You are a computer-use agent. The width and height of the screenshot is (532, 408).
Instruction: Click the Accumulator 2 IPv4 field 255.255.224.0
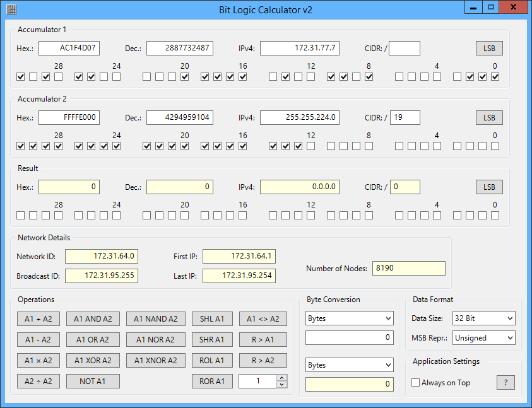click(300, 118)
